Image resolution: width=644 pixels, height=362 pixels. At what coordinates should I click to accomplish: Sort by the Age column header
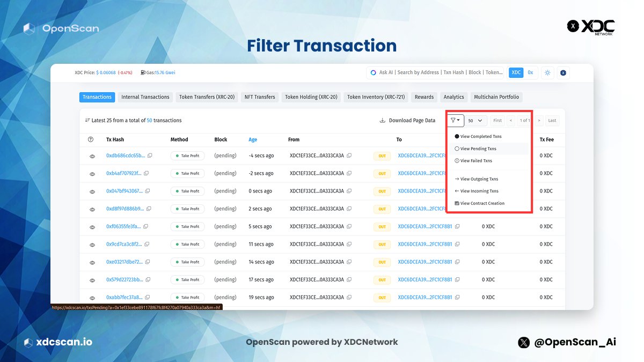pyautogui.click(x=253, y=139)
